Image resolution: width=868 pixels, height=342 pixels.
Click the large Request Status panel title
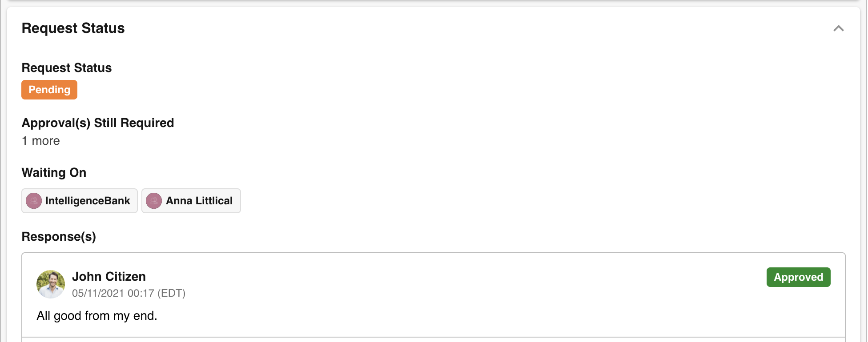pos(73,28)
